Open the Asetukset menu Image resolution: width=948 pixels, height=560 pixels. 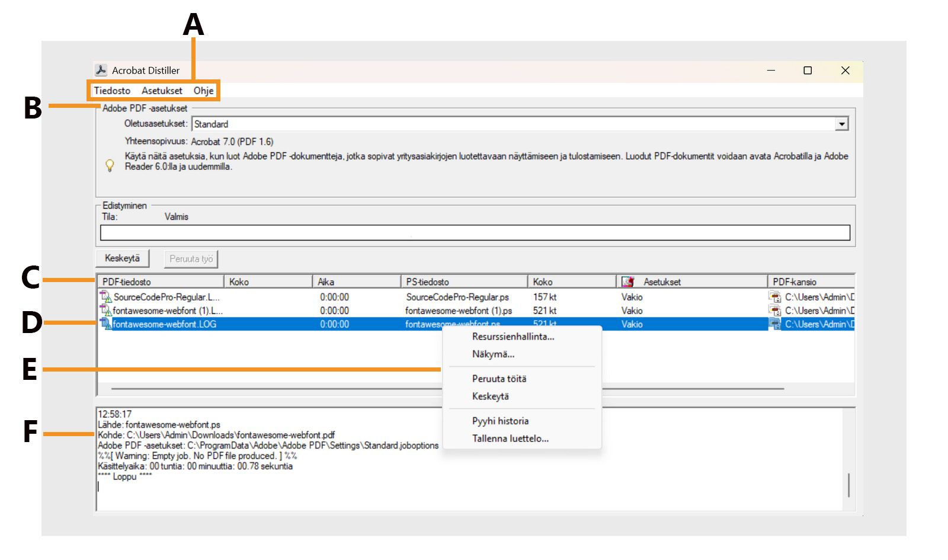click(x=162, y=91)
